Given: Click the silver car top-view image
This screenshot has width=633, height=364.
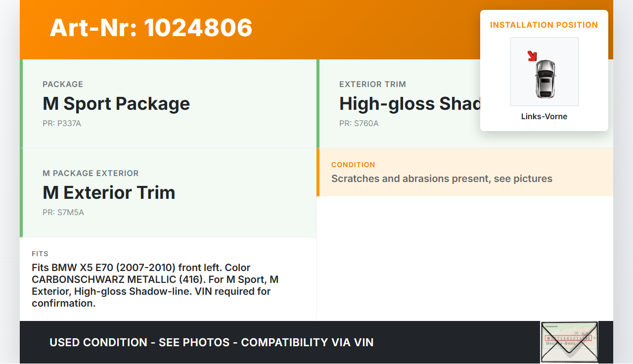Looking at the screenshot, I should point(545,79).
